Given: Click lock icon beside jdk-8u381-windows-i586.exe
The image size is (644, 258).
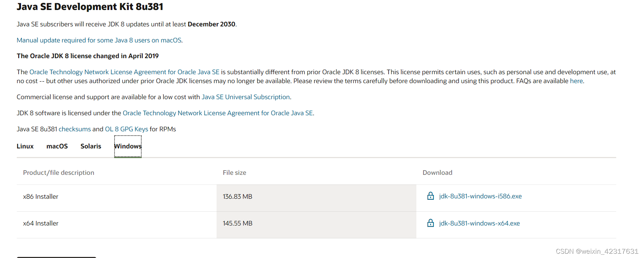Looking at the screenshot, I should pyautogui.click(x=431, y=196).
